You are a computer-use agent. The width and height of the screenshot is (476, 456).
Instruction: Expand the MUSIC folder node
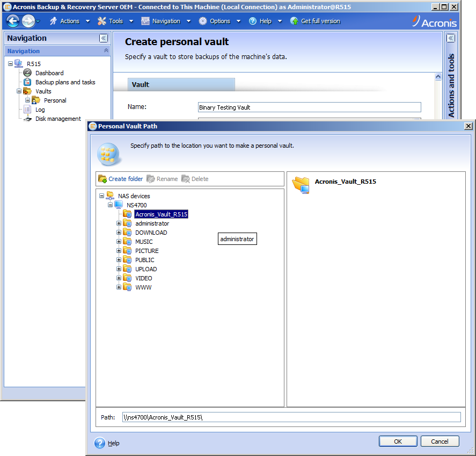click(x=119, y=242)
